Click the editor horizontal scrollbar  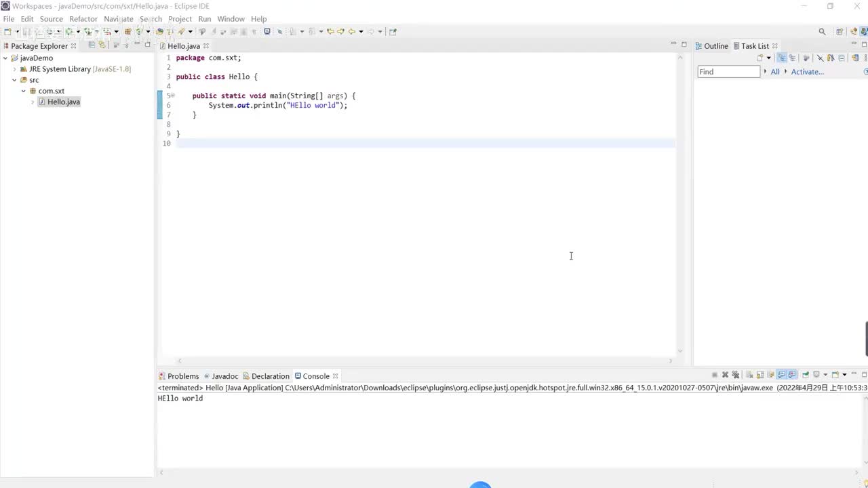425,361
